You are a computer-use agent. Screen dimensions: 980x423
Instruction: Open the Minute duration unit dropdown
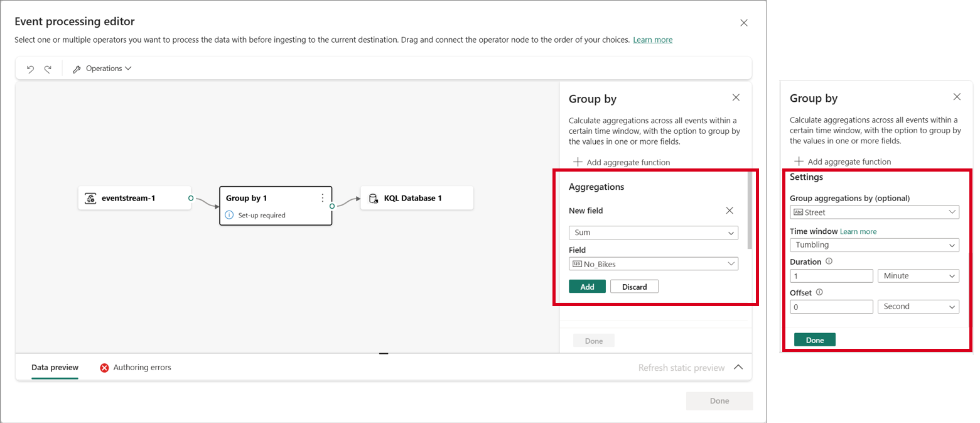[x=918, y=276]
